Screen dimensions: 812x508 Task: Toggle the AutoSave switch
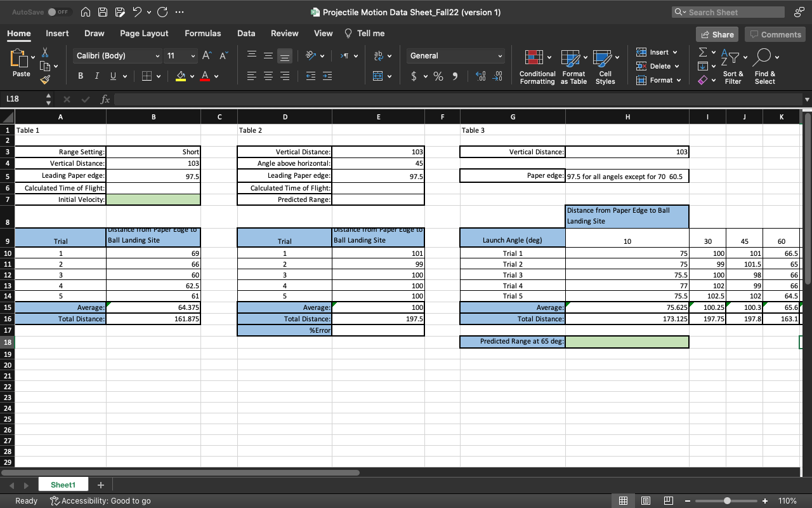pyautogui.click(x=60, y=12)
